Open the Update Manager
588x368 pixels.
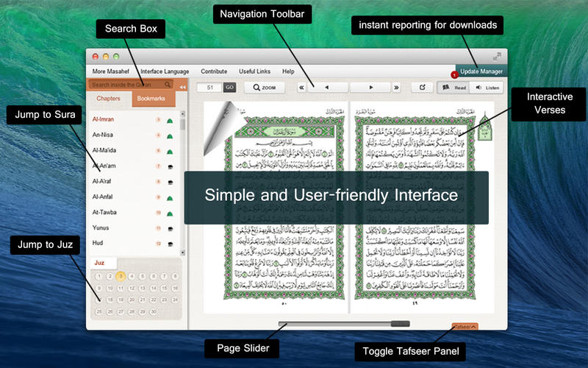coord(481,71)
